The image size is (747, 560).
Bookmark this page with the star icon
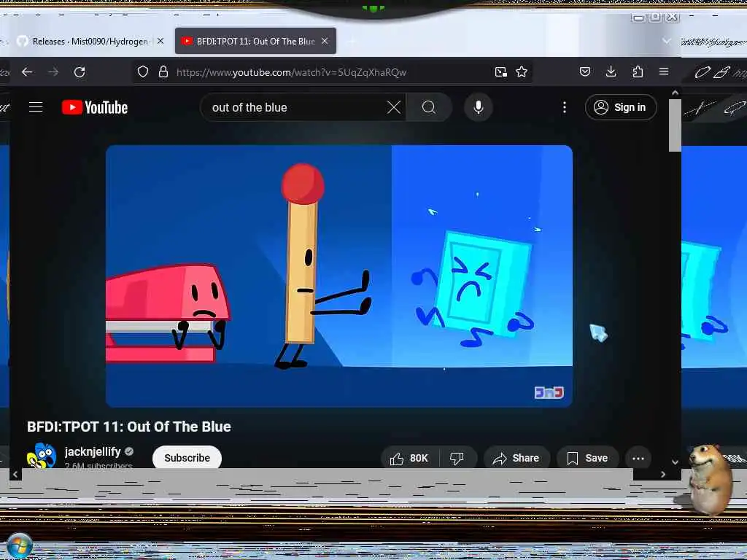click(x=522, y=72)
